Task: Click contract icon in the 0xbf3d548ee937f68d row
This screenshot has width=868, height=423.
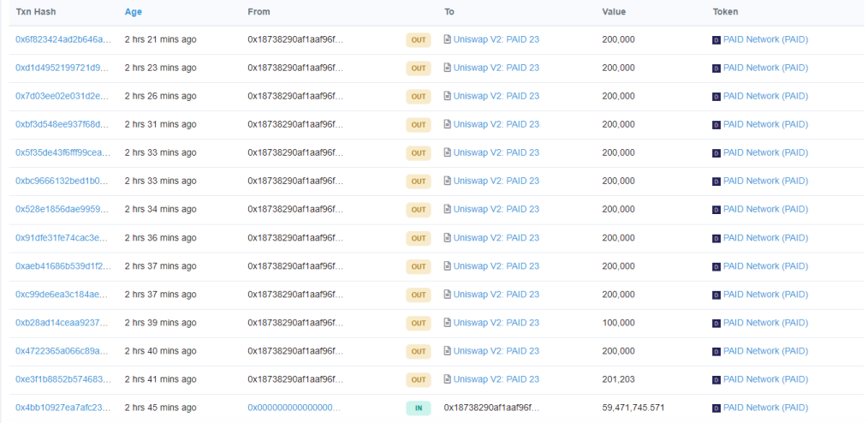Action: pyautogui.click(x=448, y=124)
